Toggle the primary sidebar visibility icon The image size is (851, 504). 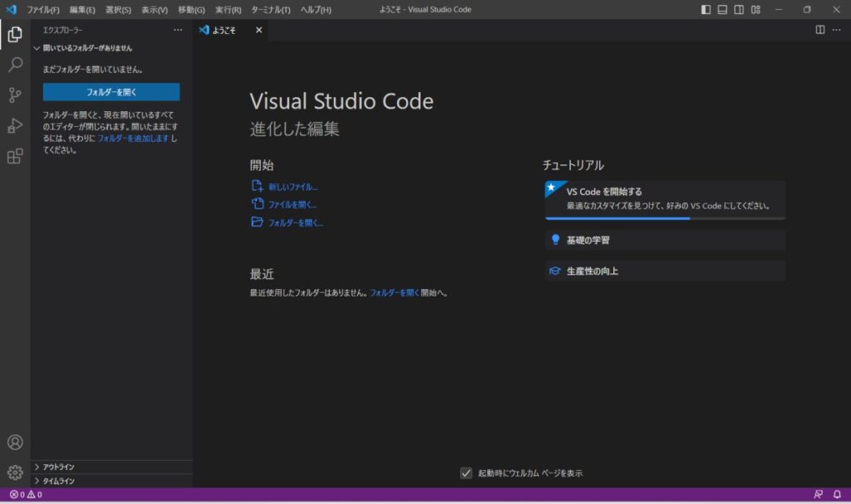coord(706,8)
